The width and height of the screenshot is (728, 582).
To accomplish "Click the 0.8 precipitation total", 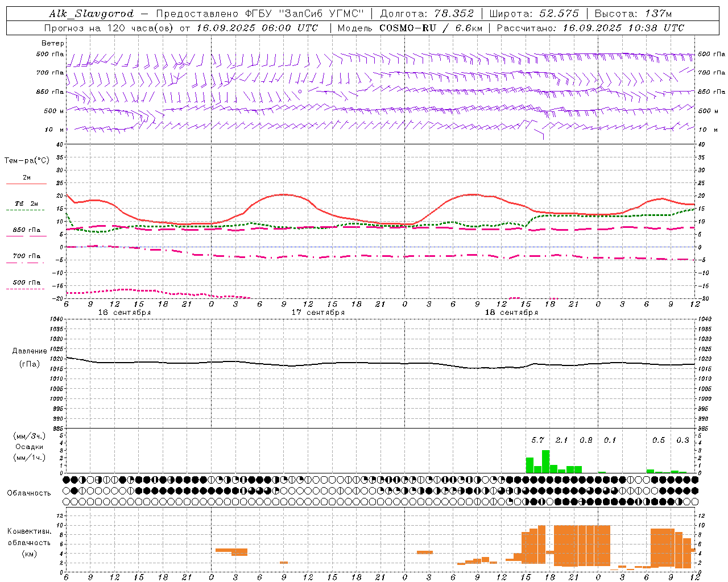I will (586, 440).
